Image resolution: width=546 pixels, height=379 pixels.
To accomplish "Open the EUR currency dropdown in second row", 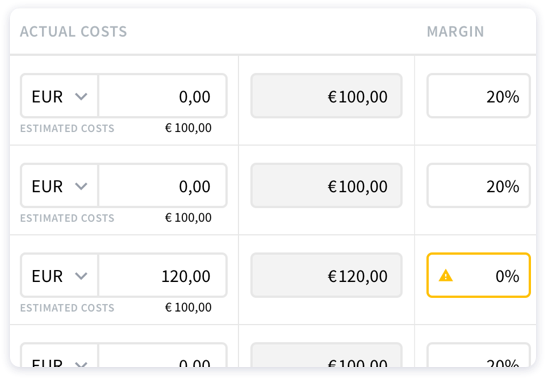I will click(x=59, y=186).
